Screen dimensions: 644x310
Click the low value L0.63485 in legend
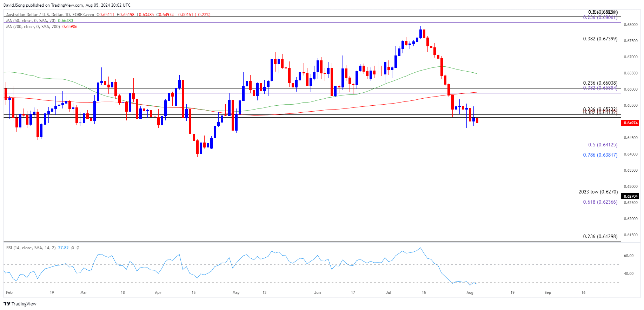coord(145,15)
